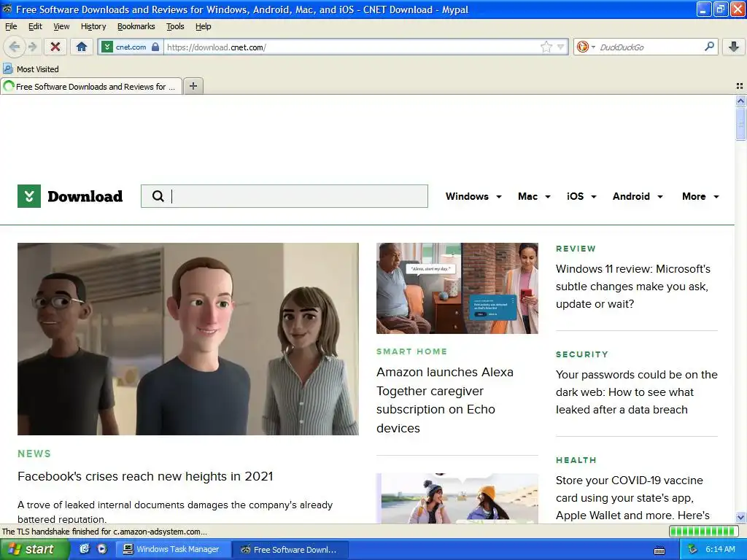Image resolution: width=747 pixels, height=560 pixels.
Task: Click the HEALTH category label
Action: [576, 460]
